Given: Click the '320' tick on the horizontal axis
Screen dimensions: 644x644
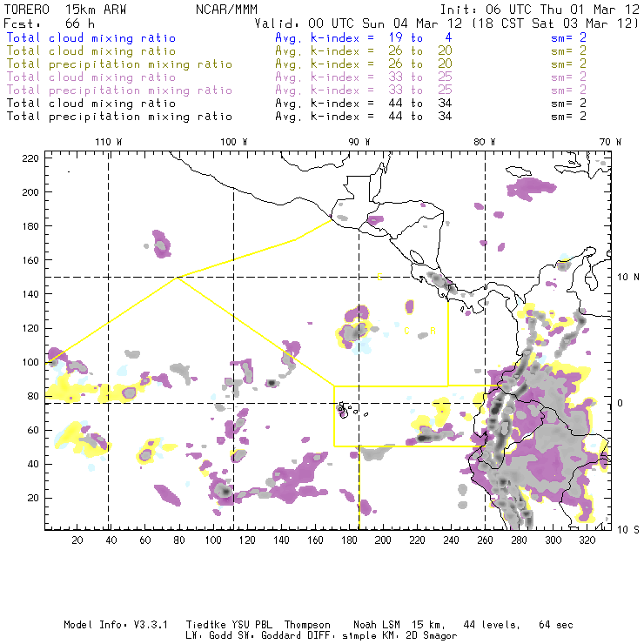Looking at the screenshot, I should tap(587, 540).
